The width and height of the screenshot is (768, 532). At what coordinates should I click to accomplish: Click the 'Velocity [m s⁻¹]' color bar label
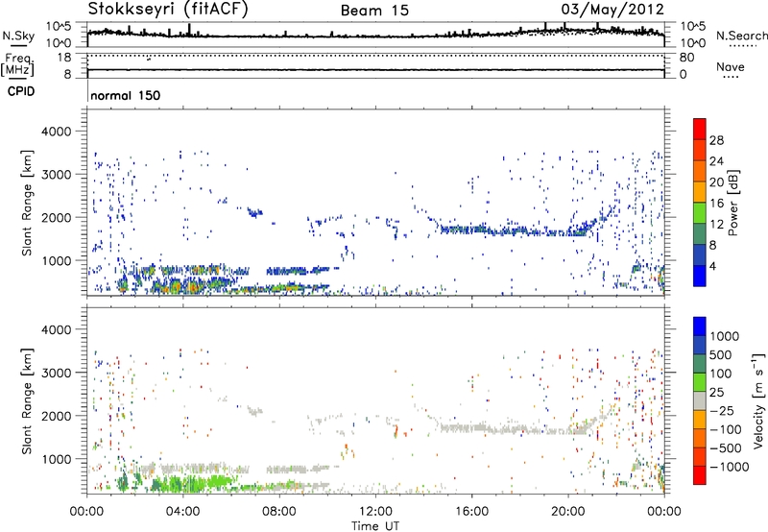pos(758,400)
